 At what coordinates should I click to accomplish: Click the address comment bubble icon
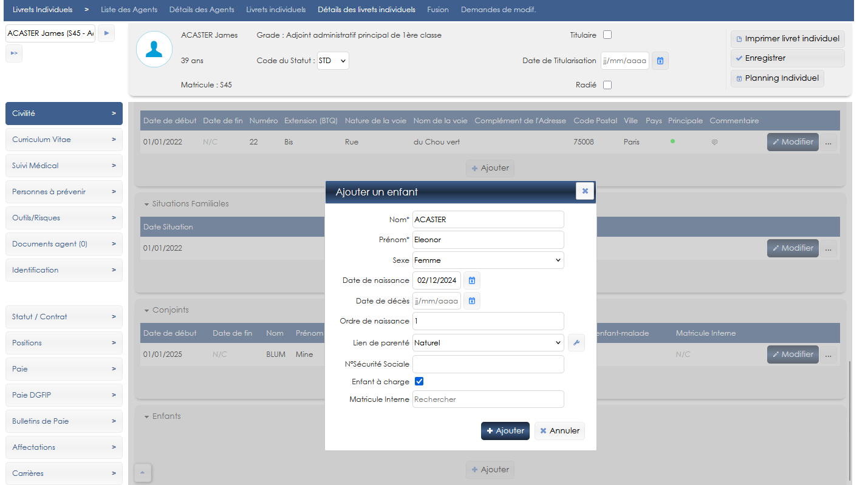click(714, 142)
